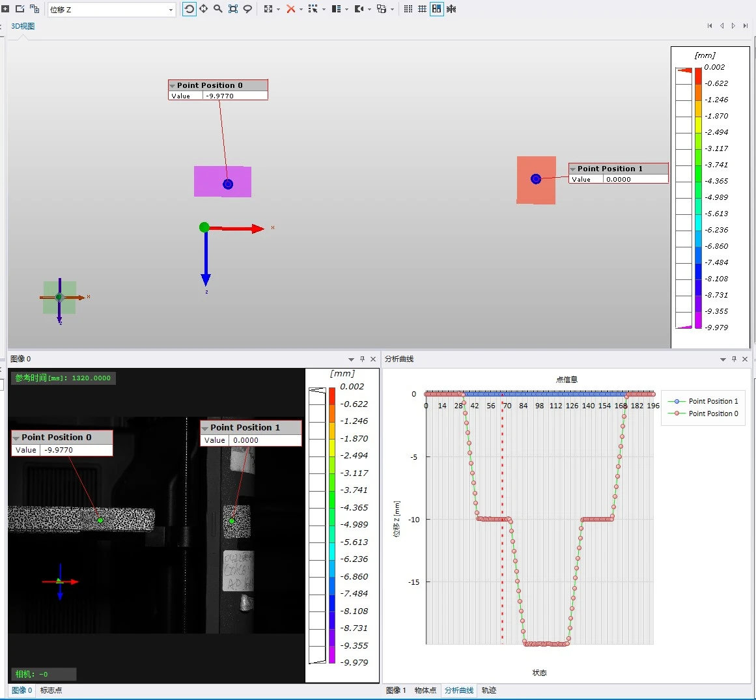The width and height of the screenshot is (756, 700).
Task: Step to the previous state
Action: [x=721, y=26]
